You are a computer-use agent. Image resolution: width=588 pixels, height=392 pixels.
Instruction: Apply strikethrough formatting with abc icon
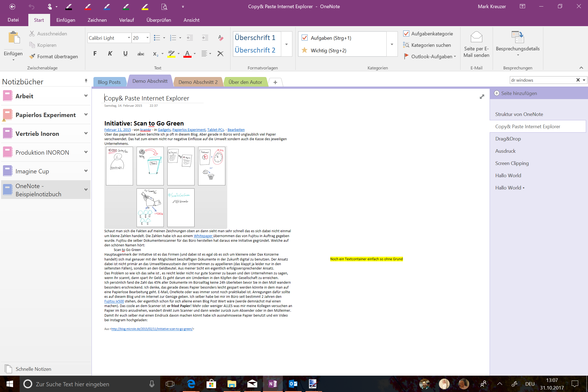click(x=141, y=54)
